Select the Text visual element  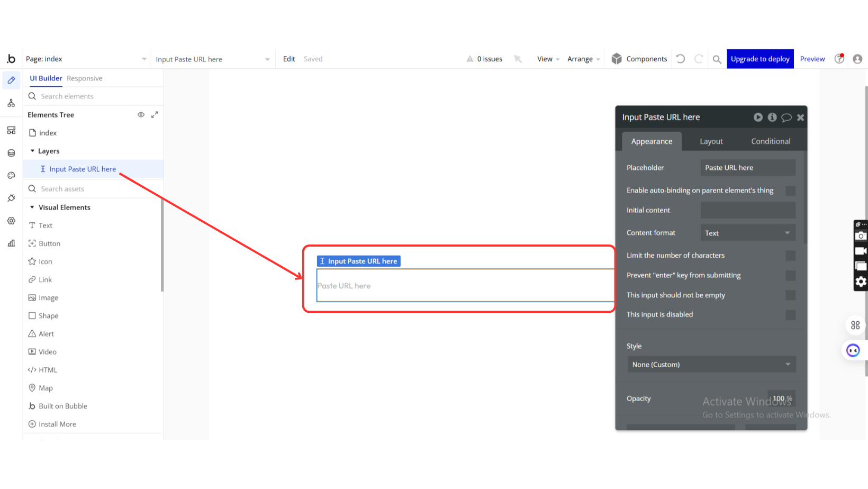(40, 225)
